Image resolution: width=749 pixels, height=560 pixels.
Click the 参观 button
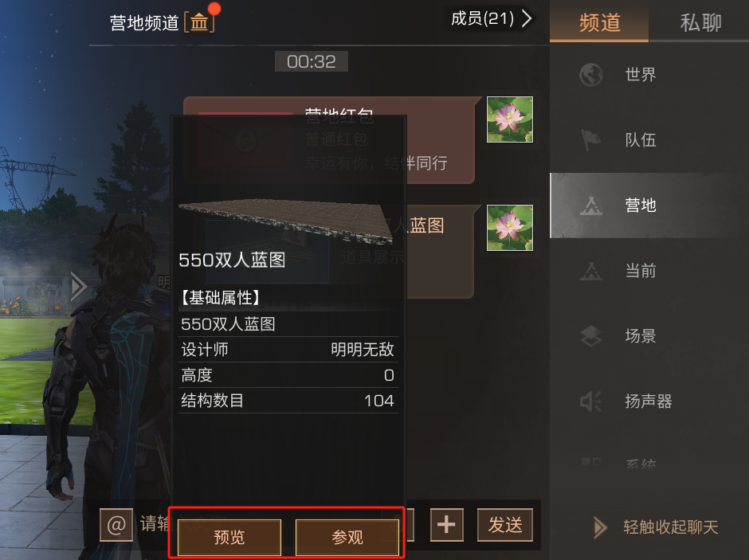coord(347,537)
